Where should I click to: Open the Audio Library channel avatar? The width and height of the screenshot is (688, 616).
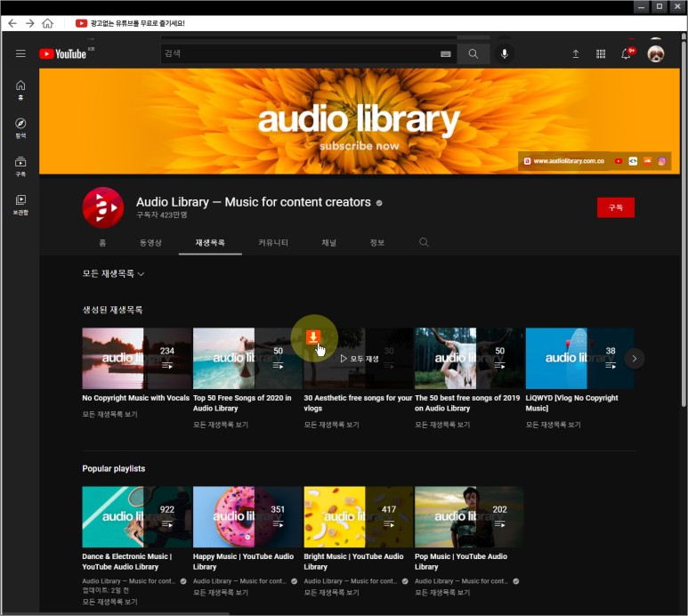coord(103,207)
